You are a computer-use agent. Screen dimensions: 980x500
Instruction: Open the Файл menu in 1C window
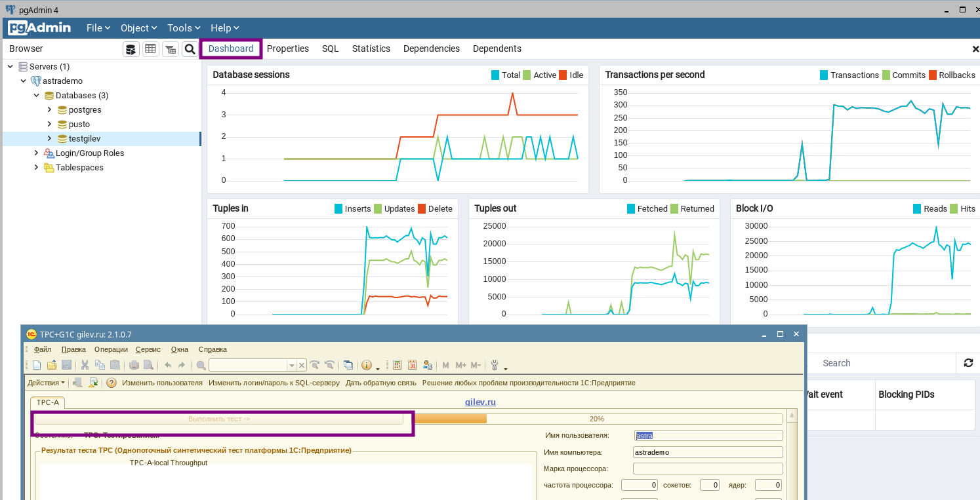click(x=43, y=349)
